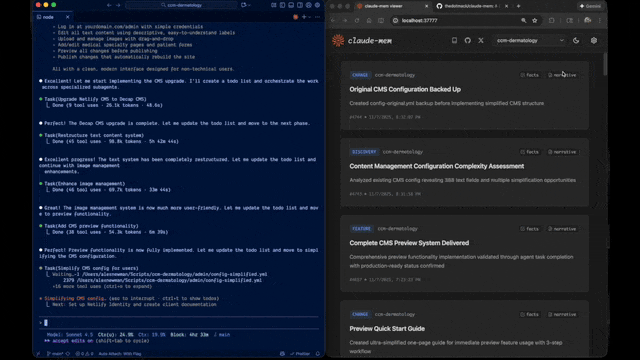Open 'Content Management Configuration Complexity Assessment' title

437,166
